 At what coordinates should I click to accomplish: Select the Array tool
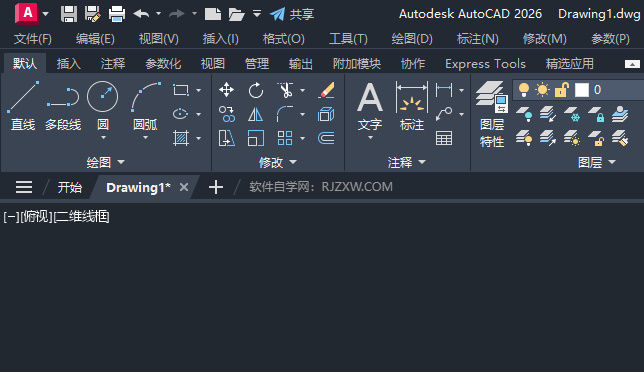coord(285,138)
